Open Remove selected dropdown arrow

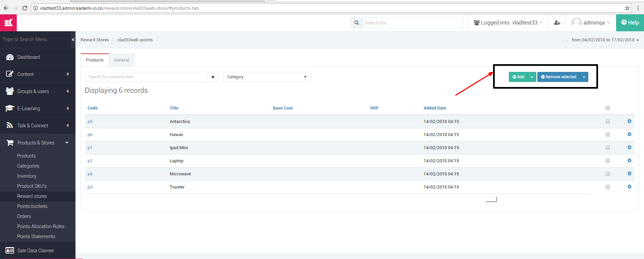tap(584, 77)
